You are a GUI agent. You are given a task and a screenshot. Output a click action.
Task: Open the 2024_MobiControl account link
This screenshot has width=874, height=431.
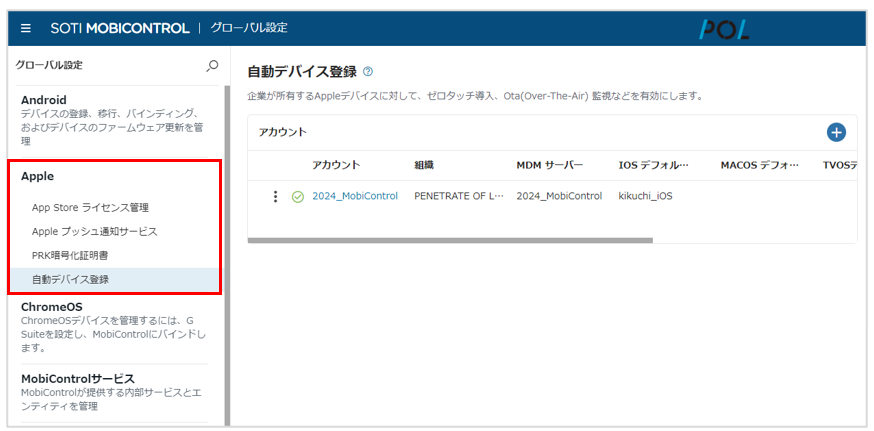click(x=355, y=196)
